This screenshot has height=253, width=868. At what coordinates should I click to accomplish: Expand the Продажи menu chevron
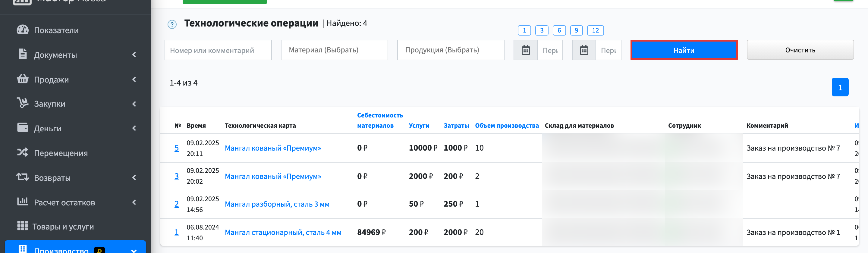click(134, 79)
